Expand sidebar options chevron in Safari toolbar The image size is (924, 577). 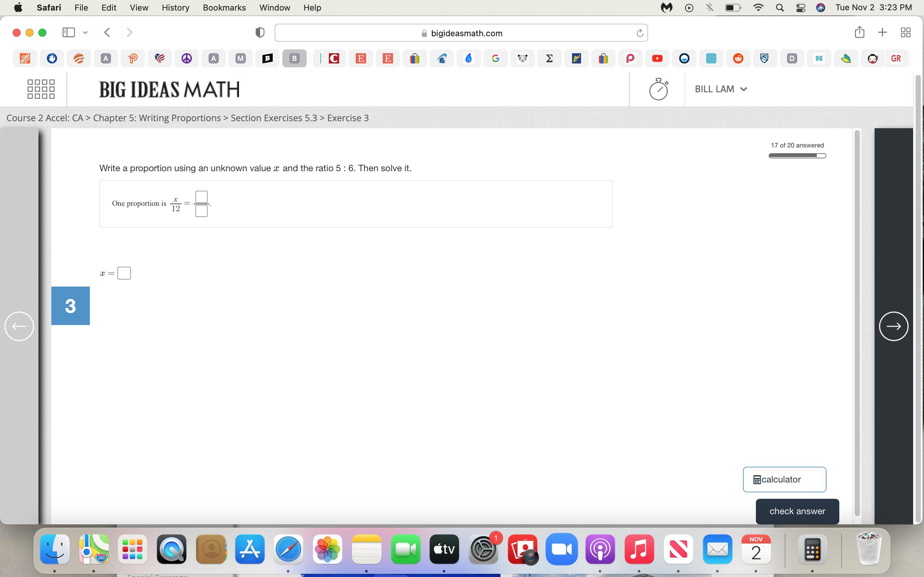pos(86,32)
